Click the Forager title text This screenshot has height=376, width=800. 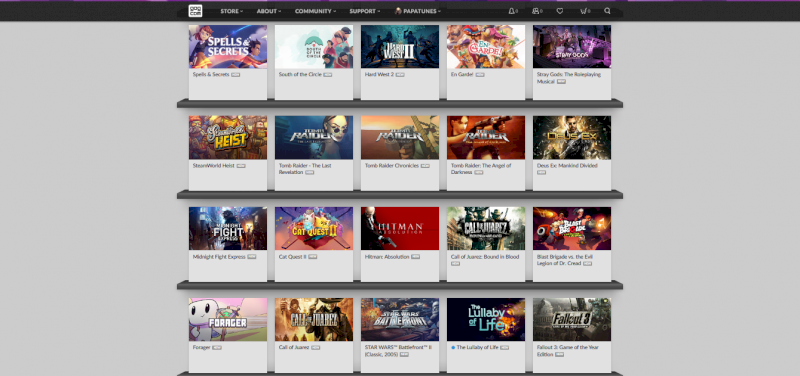[202, 347]
